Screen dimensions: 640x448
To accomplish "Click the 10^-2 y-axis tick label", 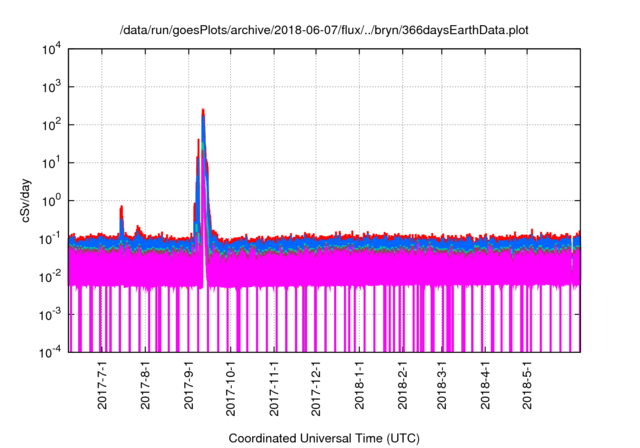I will [x=51, y=277].
